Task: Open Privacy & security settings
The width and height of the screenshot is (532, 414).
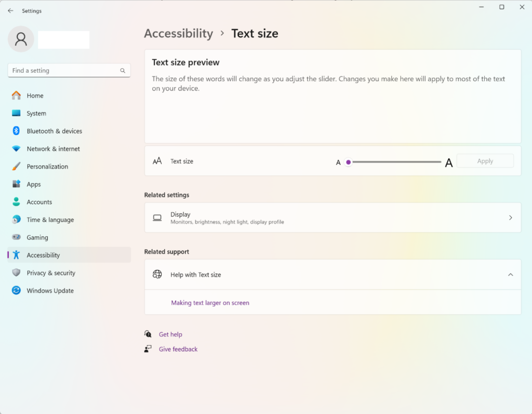Action: pyautogui.click(x=69, y=273)
